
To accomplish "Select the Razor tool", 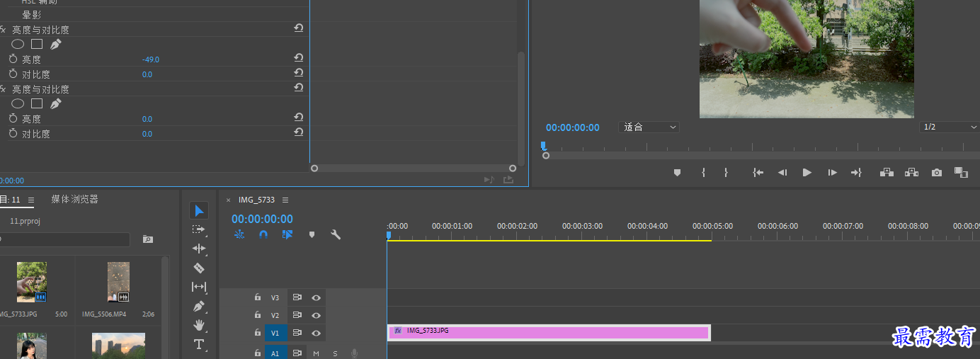I will (x=199, y=268).
